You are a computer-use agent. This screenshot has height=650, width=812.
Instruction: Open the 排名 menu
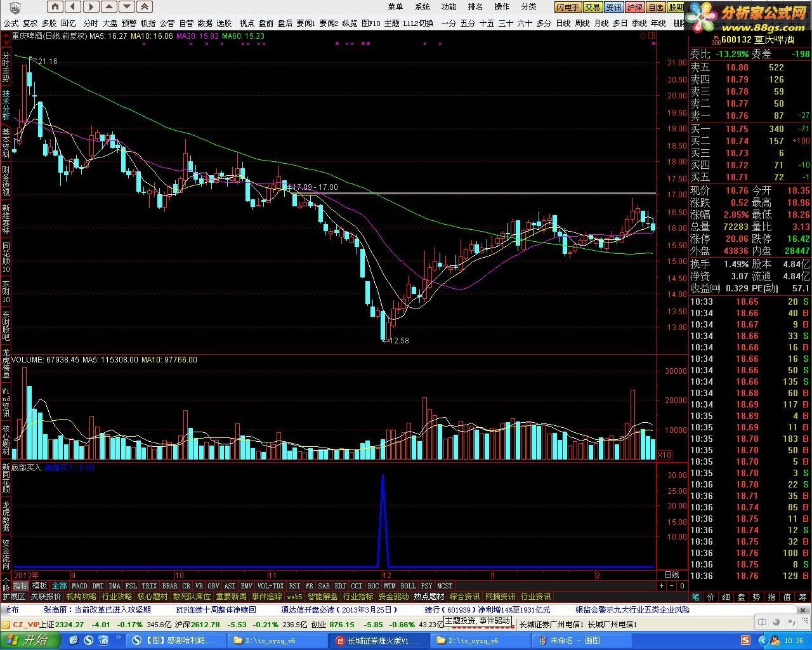point(475,7)
